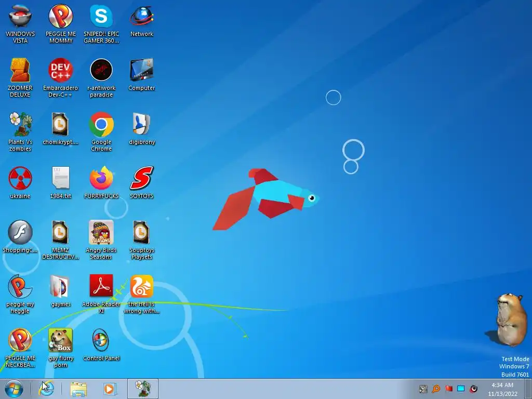Viewport: 532px width, 399px height.
Task: Click the cyan monitor tray icon
Action: 461,389
